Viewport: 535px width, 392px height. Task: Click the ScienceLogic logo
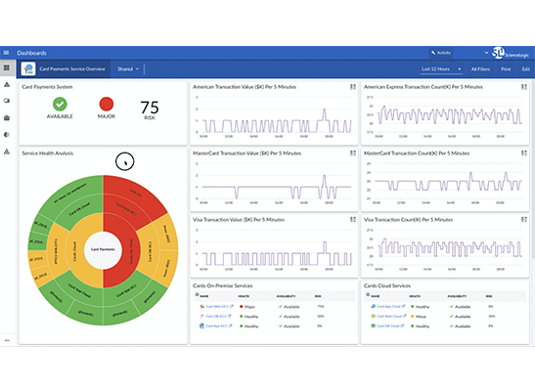click(x=511, y=53)
